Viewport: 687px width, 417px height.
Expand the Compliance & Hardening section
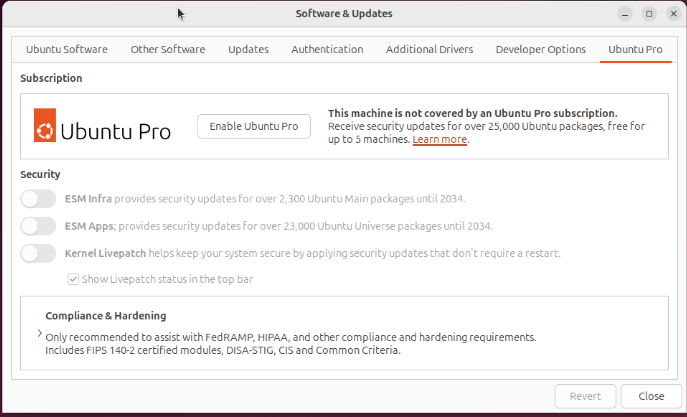(39, 334)
